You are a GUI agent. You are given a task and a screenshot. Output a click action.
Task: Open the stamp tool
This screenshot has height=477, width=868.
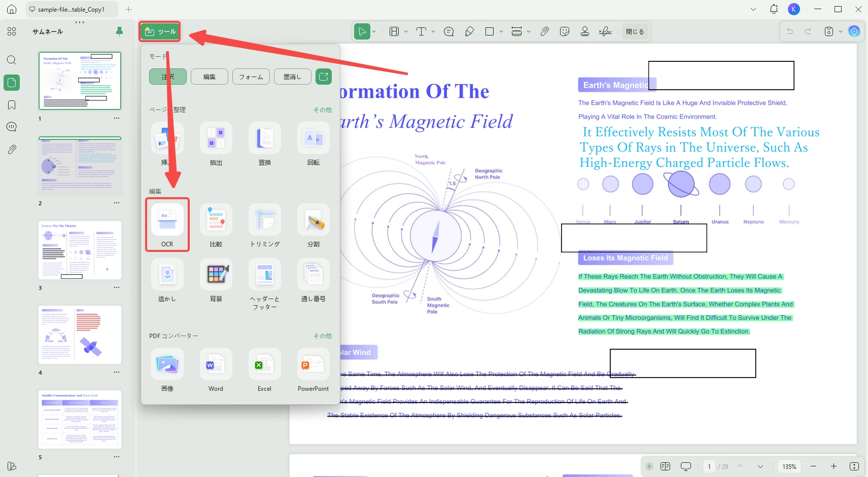[585, 31]
